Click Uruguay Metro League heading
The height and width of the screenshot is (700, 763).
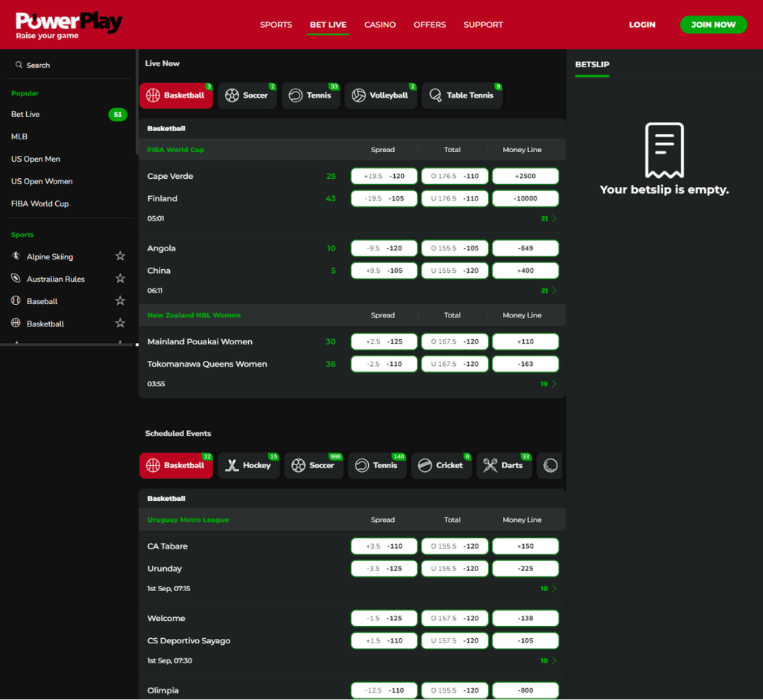[x=188, y=520]
